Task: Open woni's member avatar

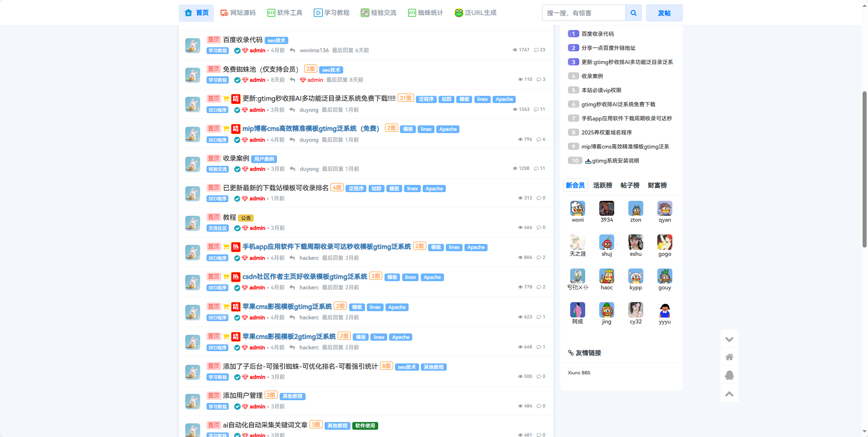Action: (577, 209)
